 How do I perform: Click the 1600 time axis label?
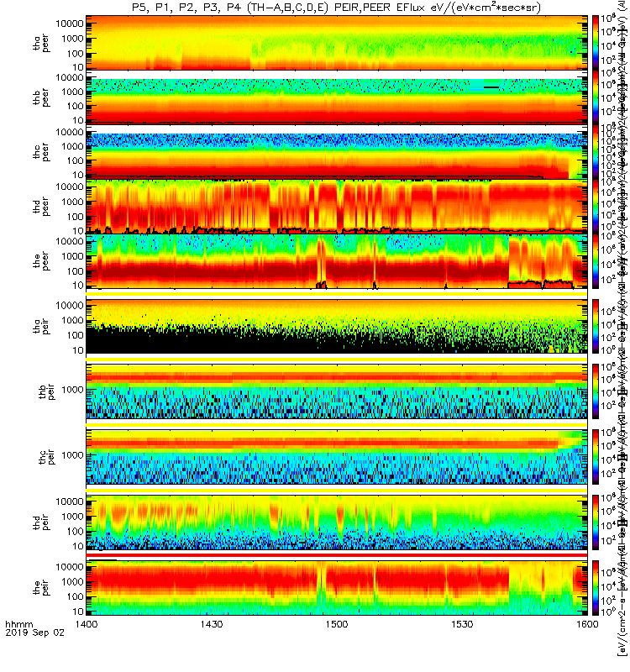click(x=587, y=624)
